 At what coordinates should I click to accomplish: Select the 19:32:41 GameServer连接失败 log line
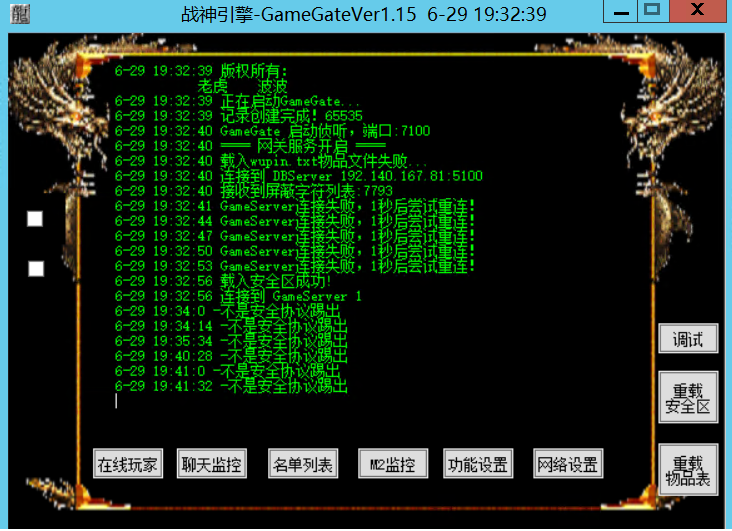(295, 206)
